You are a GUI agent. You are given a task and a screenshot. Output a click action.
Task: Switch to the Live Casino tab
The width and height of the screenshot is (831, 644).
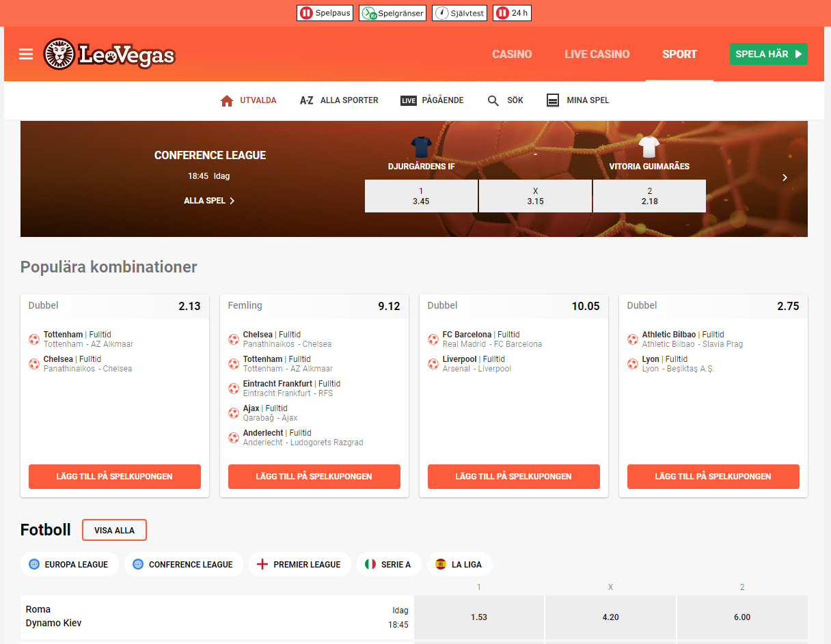[x=597, y=54]
